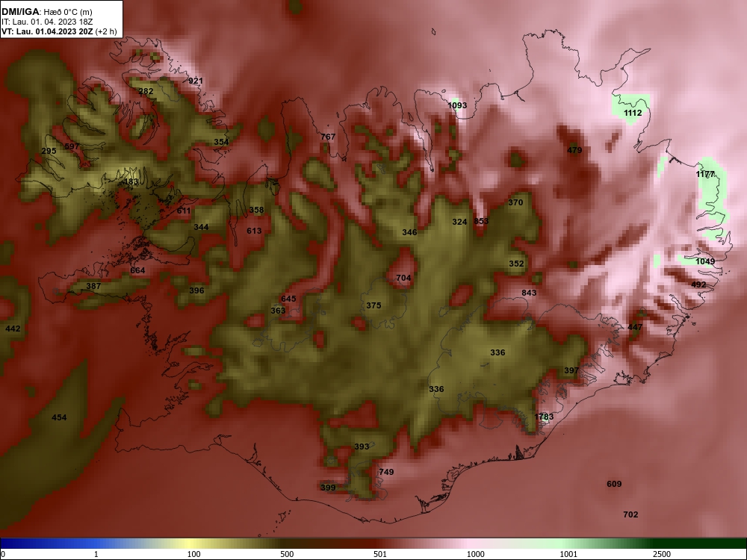Viewport: 747px width, 560px height.
Task: Click the map value 344
Action: [201, 227]
